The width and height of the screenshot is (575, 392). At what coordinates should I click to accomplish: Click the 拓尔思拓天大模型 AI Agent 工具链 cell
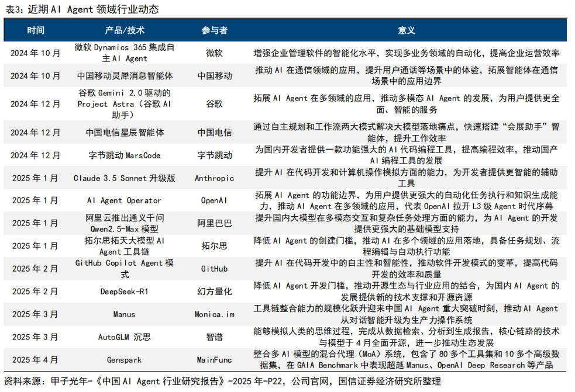tap(125, 246)
